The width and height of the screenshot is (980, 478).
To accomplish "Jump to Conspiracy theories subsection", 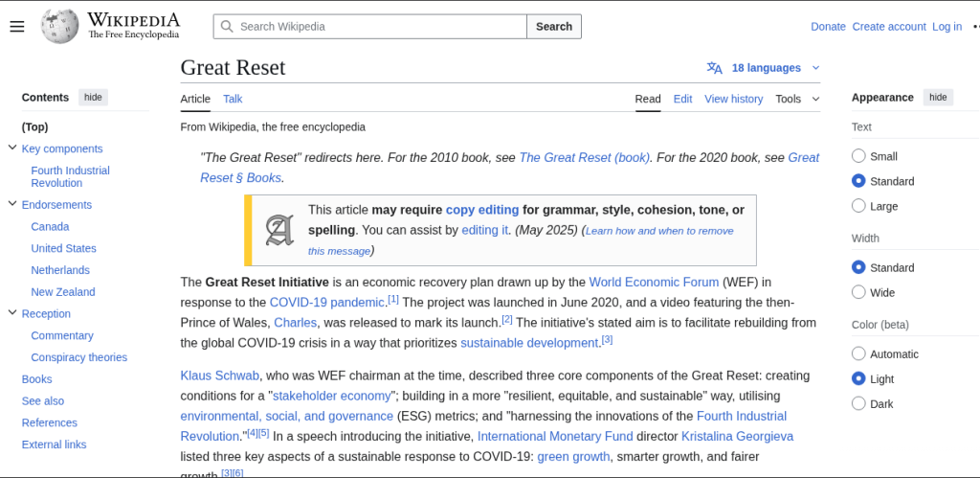I will point(79,357).
